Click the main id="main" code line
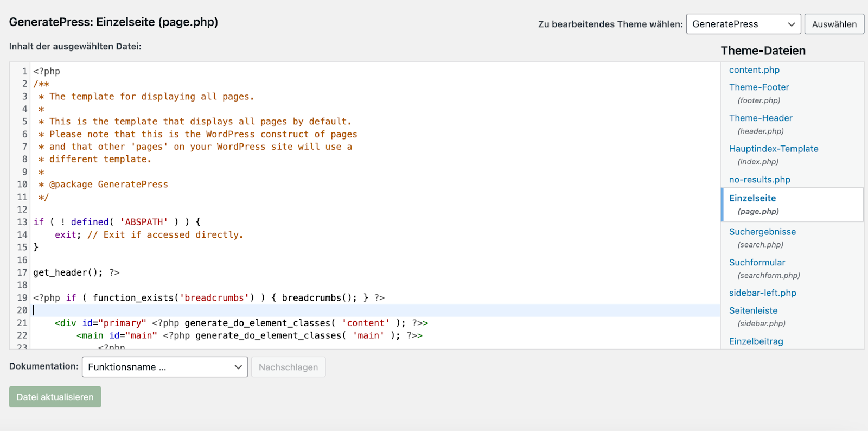This screenshot has width=868, height=431. (x=250, y=335)
